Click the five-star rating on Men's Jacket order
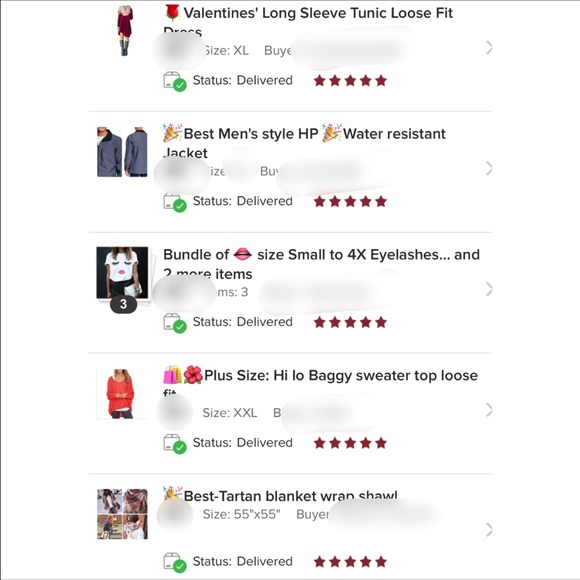The width and height of the screenshot is (580, 580). (x=350, y=202)
